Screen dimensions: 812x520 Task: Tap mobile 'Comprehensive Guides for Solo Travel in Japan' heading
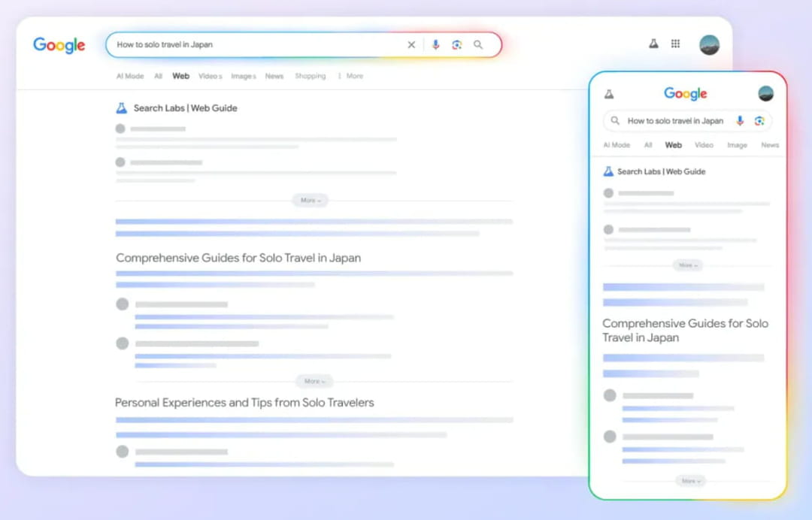click(x=685, y=330)
